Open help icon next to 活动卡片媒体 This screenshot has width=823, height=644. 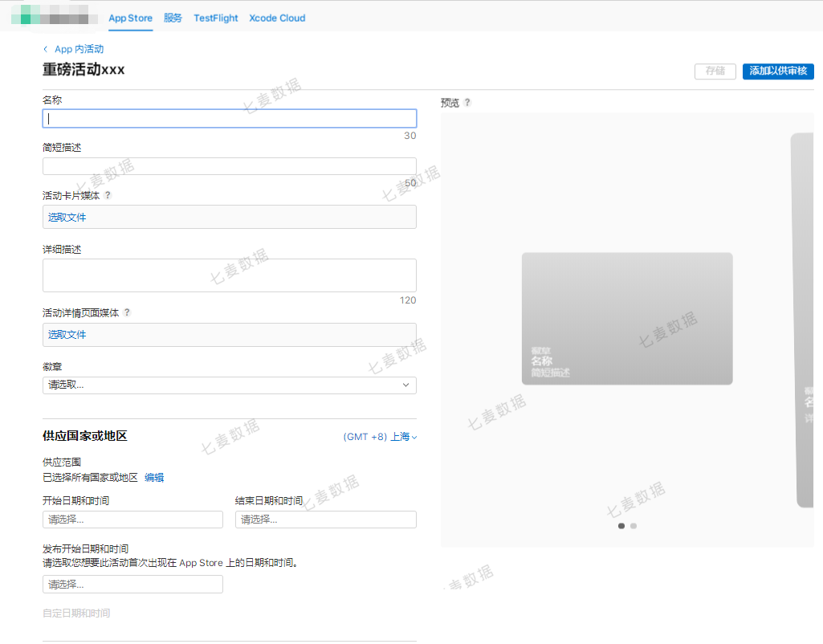pyautogui.click(x=108, y=195)
